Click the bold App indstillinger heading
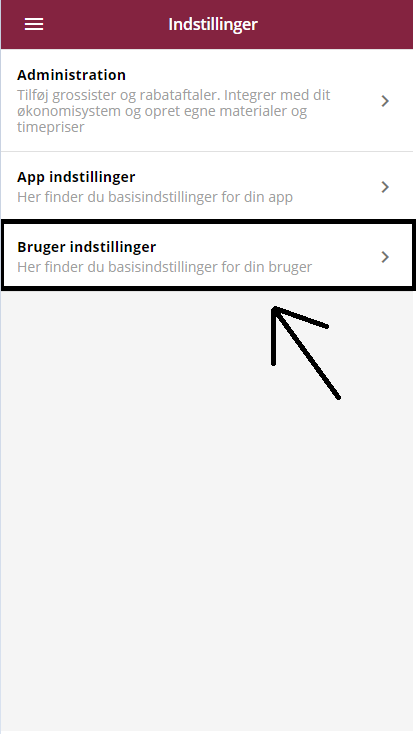Viewport: 416px width, 734px height. pos(76,177)
